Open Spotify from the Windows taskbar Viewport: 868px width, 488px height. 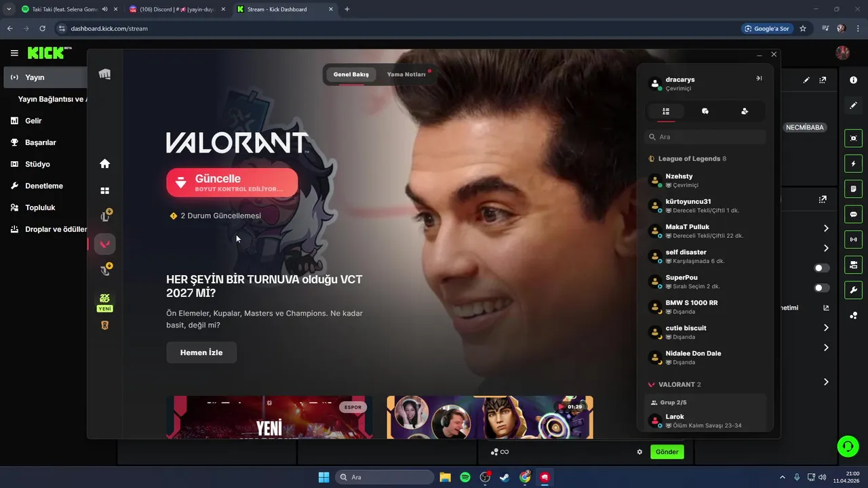pyautogui.click(x=465, y=477)
